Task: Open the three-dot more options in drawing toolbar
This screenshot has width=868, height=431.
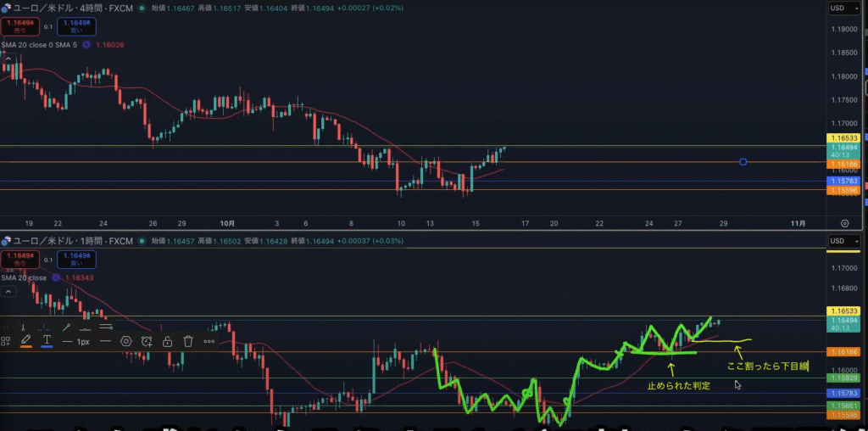Action: point(209,341)
